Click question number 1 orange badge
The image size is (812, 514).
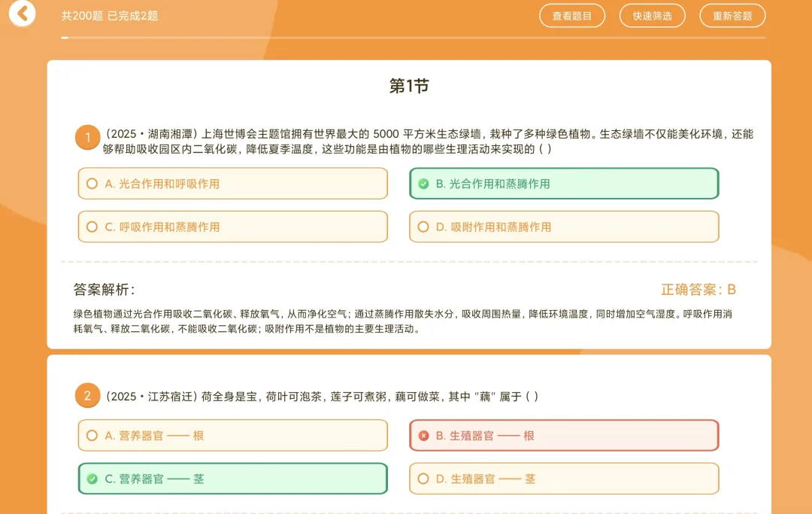(87, 137)
